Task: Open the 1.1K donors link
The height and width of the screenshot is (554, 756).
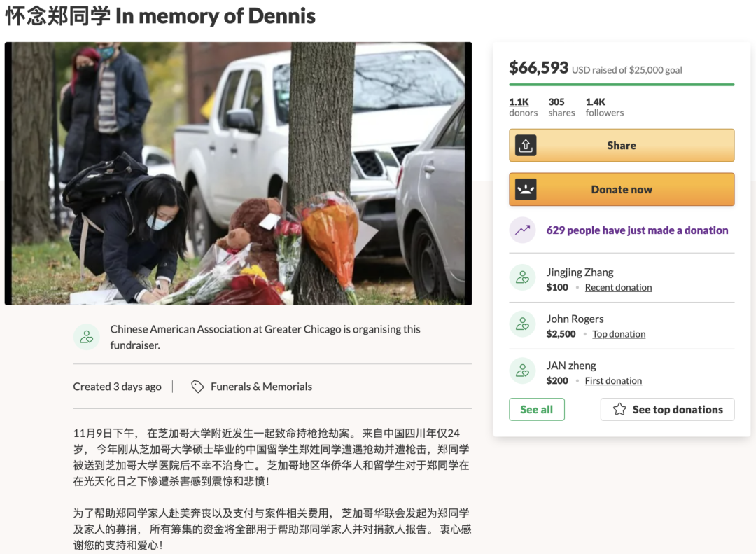Action: coord(523,106)
